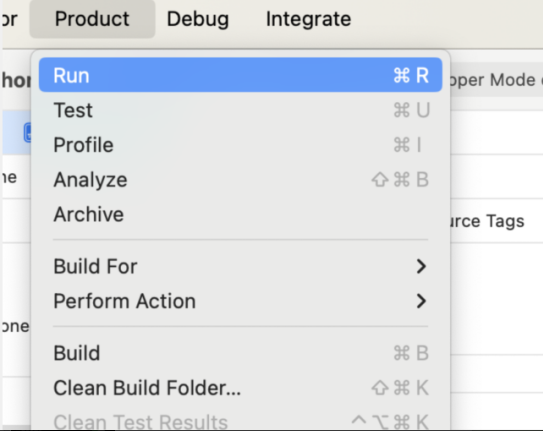Select the sidebar row ending in "one"
This screenshot has width=543, height=431.
[x=15, y=326]
